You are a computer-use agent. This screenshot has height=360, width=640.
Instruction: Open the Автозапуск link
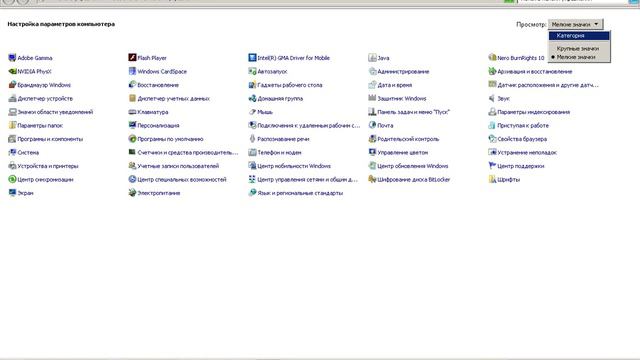click(x=272, y=71)
